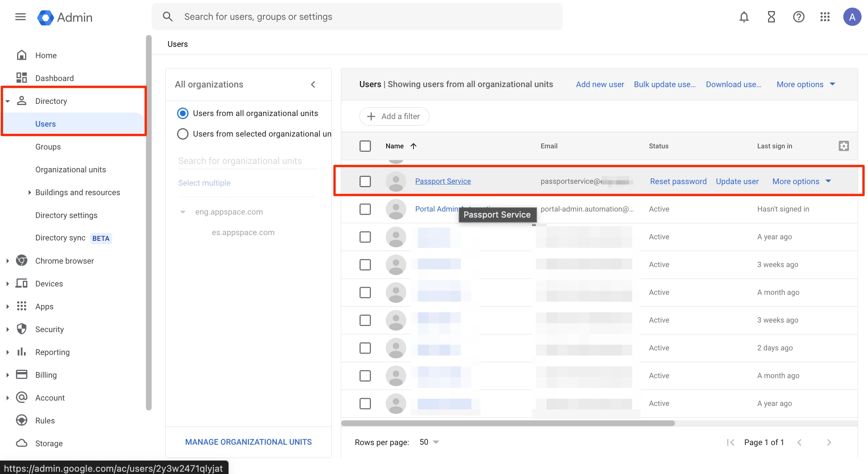Click the hamburger main menu icon
This screenshot has height=474, width=868.
pos(21,17)
